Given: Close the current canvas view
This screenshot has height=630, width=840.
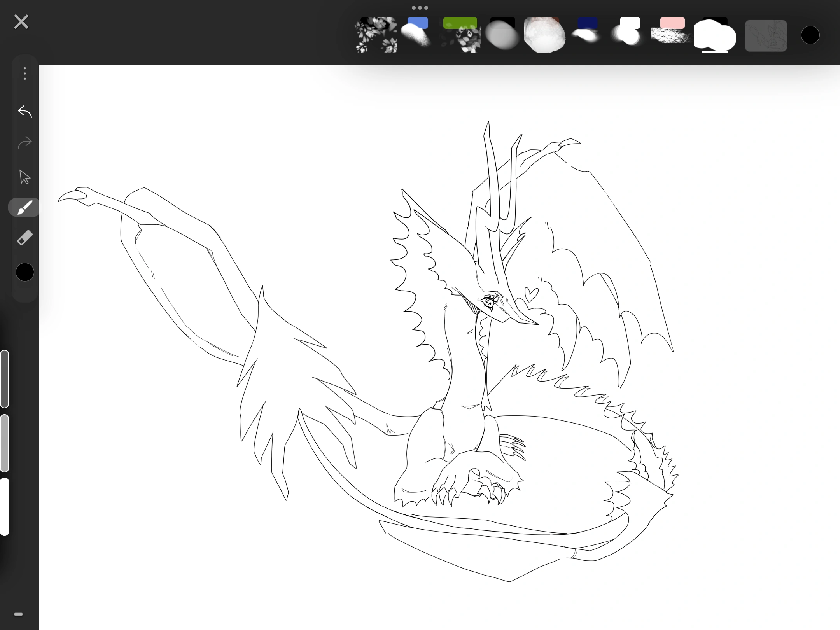Looking at the screenshot, I should (21, 21).
